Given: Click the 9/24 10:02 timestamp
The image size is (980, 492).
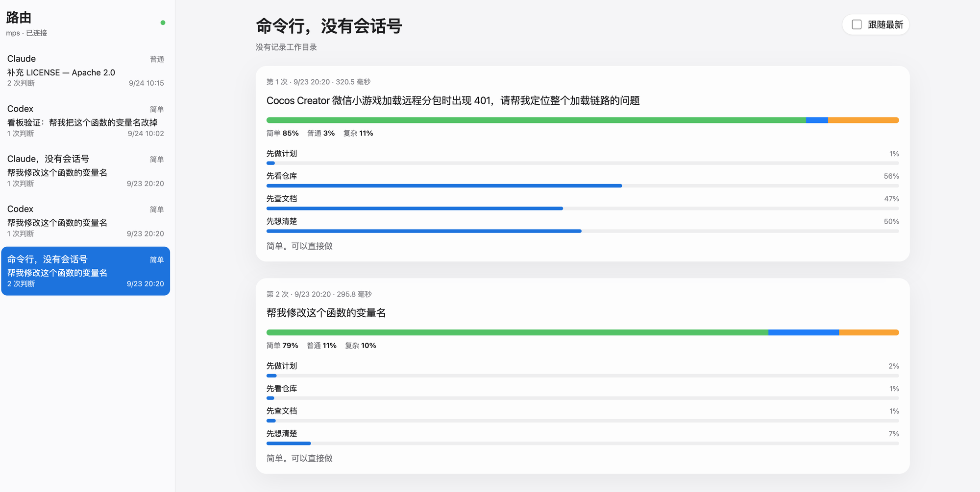Looking at the screenshot, I should [x=146, y=133].
